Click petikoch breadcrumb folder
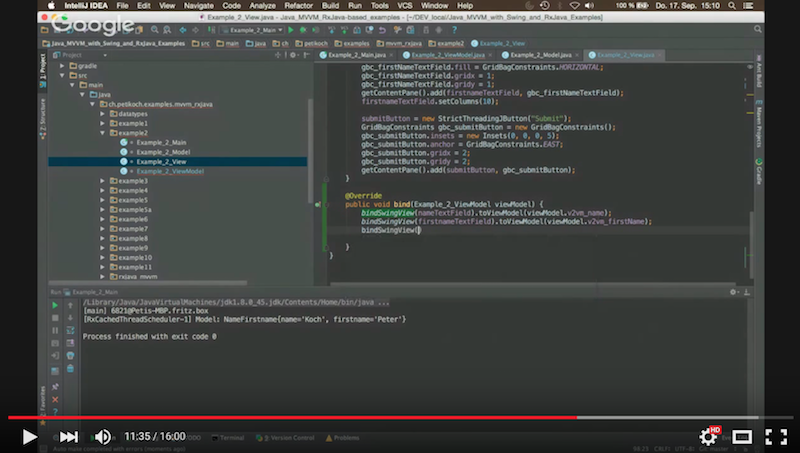Viewport: 800px width, 453px height. click(311, 43)
